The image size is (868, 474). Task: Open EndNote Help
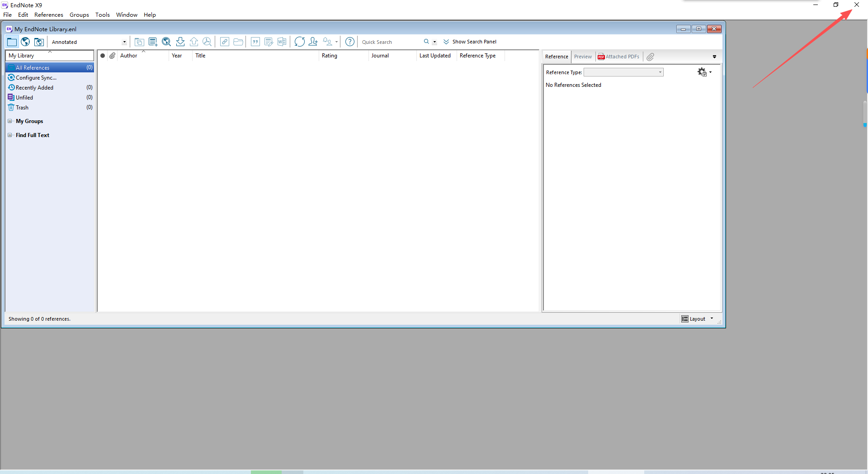(x=349, y=42)
